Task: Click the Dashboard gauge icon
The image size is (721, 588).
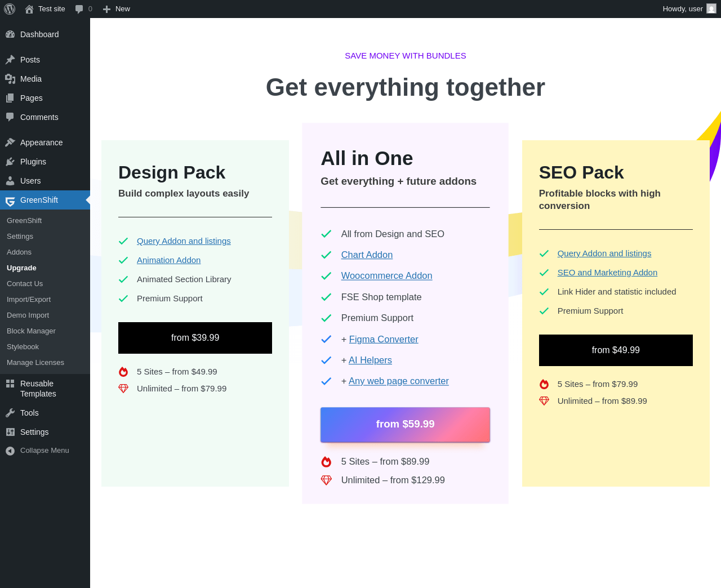Action: point(10,34)
